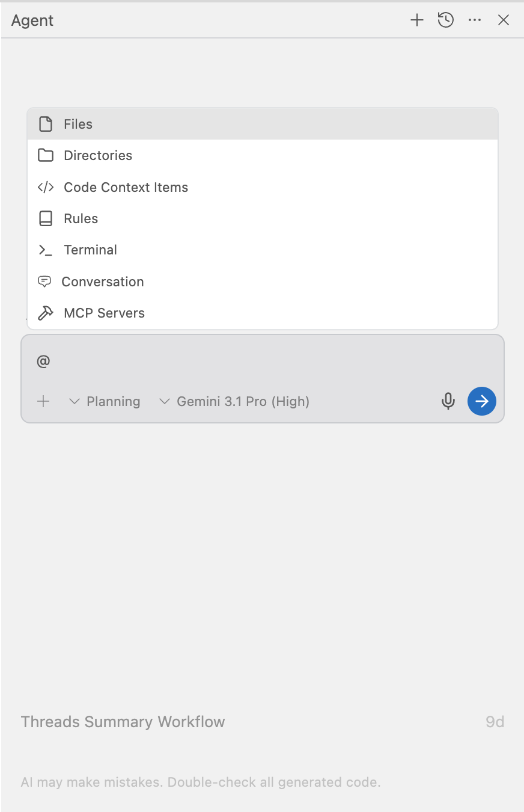The height and width of the screenshot is (812, 524).
Task: Open the conversation history clock icon
Action: (445, 20)
